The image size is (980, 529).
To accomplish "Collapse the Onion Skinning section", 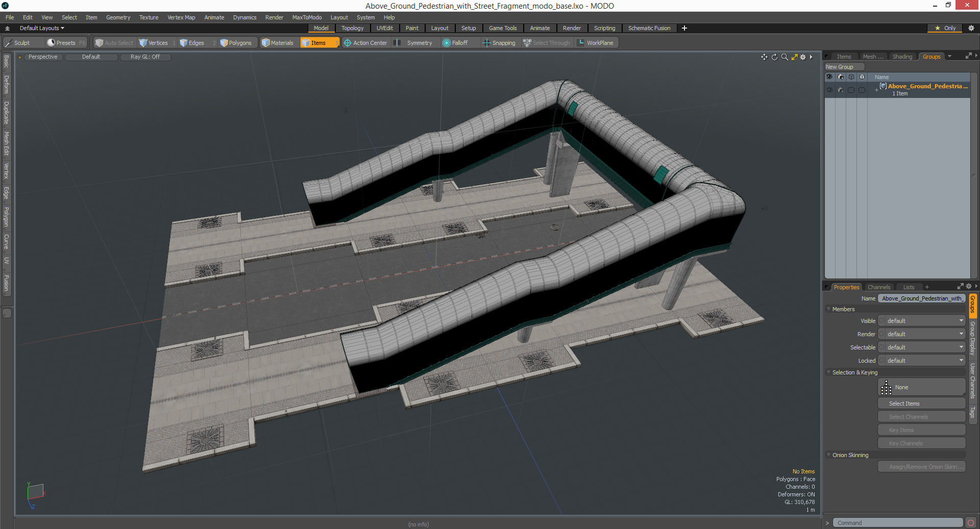I will (x=828, y=455).
